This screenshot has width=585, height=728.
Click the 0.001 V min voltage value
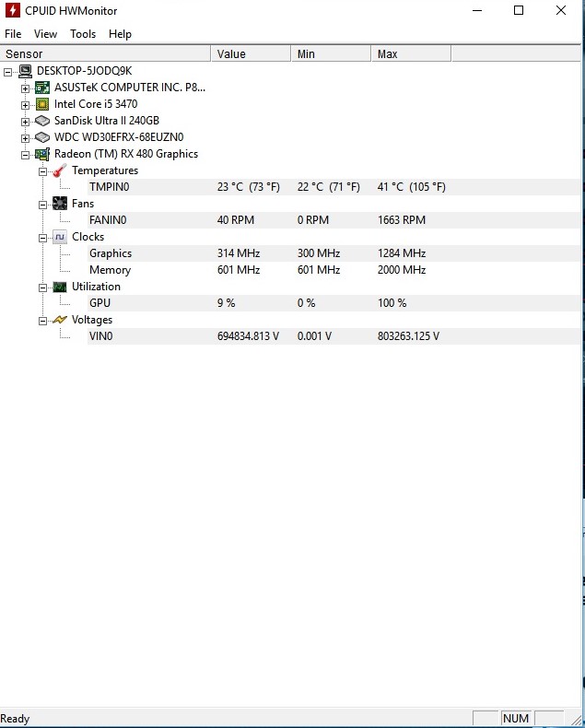point(314,336)
